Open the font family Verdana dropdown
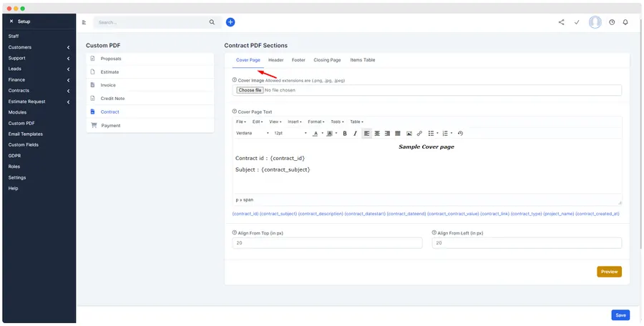644x326 pixels. (x=252, y=134)
